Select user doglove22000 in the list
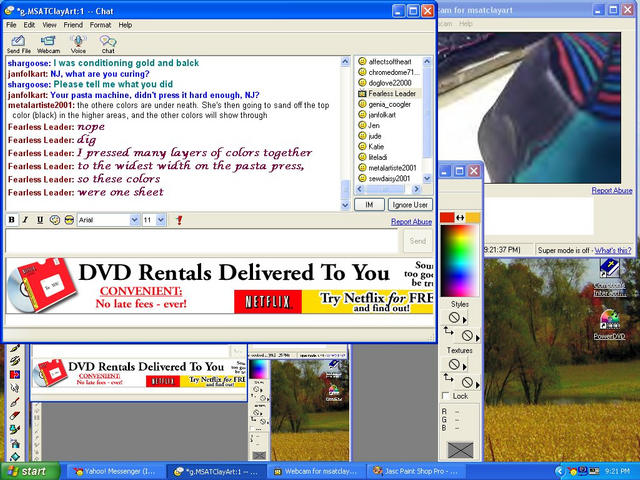 389,83
